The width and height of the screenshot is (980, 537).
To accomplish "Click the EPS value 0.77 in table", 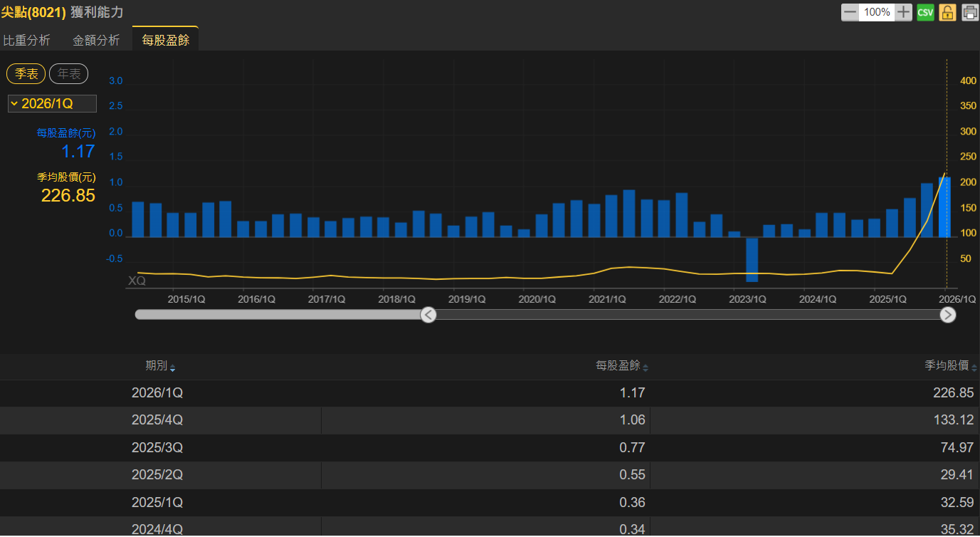I will tap(632, 448).
